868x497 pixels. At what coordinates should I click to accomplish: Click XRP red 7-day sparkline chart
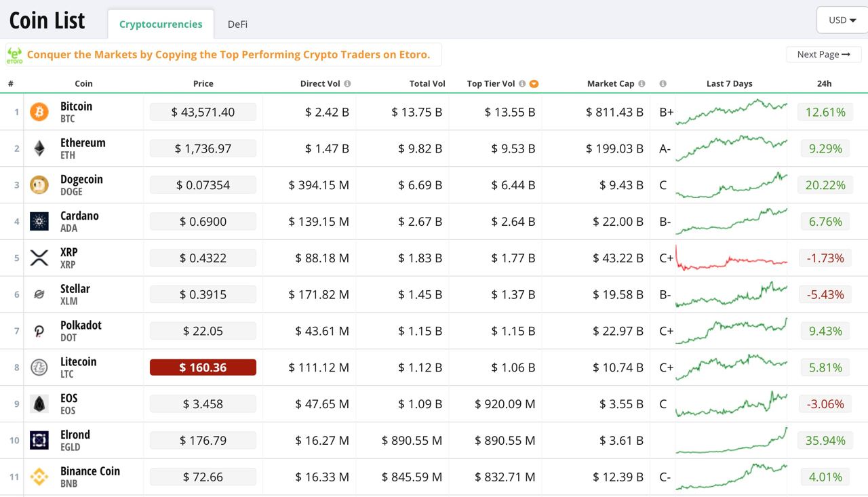[x=732, y=258]
